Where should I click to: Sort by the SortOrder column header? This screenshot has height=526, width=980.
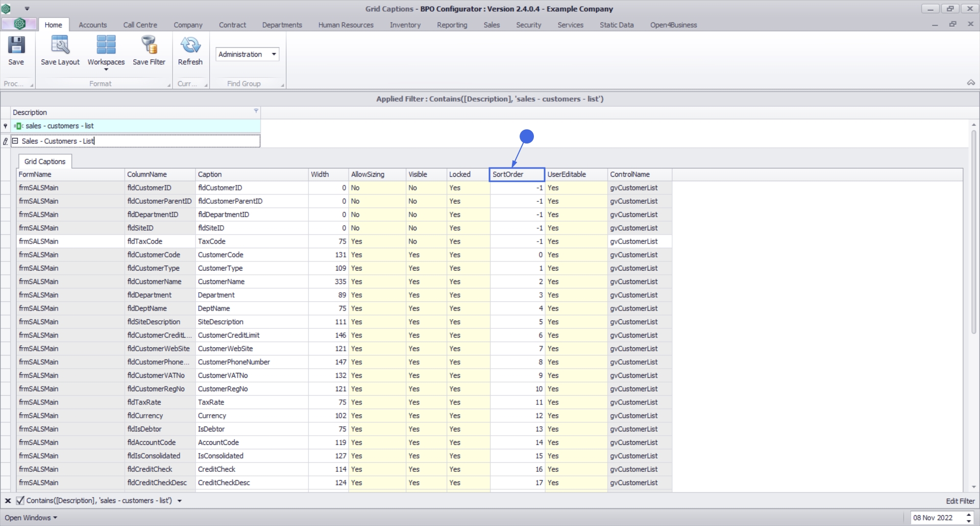[517, 175]
